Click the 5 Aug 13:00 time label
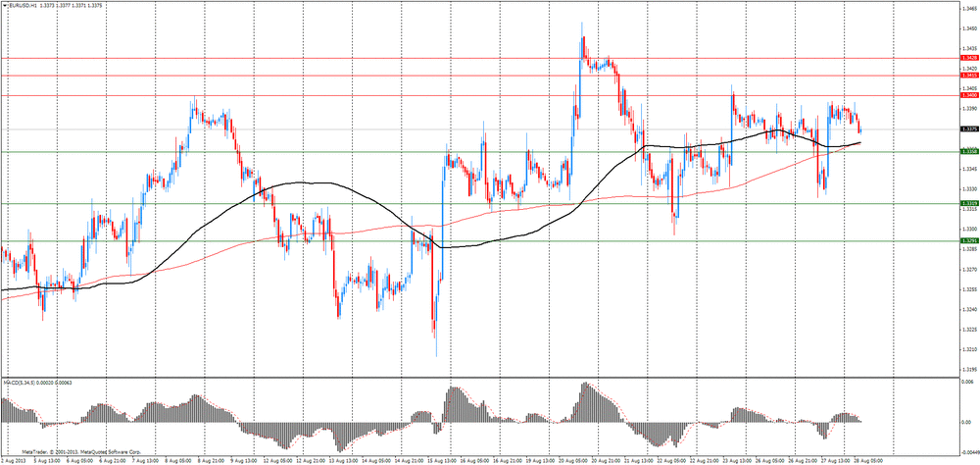980x465 pixels. (48, 460)
